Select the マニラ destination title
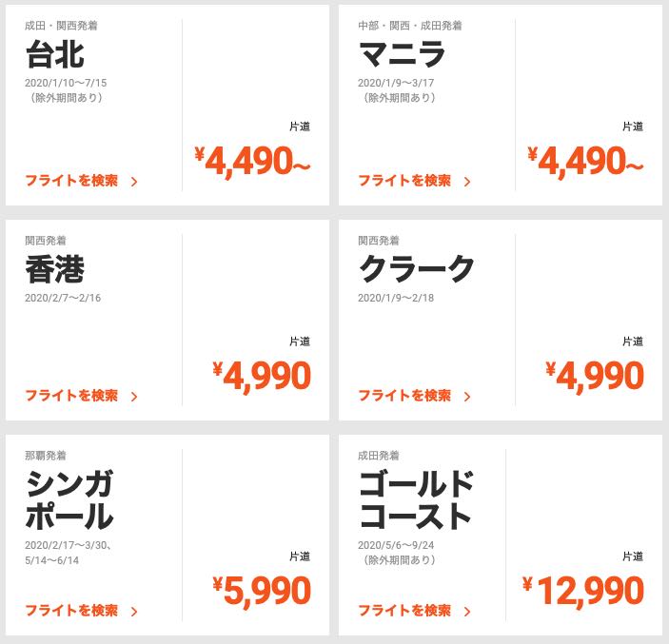 tap(402, 54)
